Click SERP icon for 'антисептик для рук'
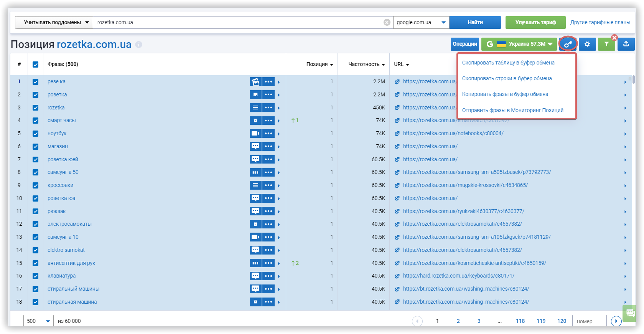 [x=255, y=263]
